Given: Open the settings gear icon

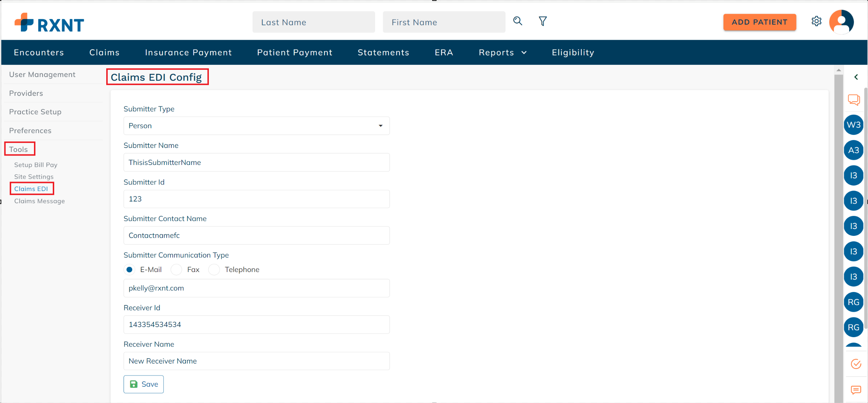Looking at the screenshot, I should [x=816, y=21].
